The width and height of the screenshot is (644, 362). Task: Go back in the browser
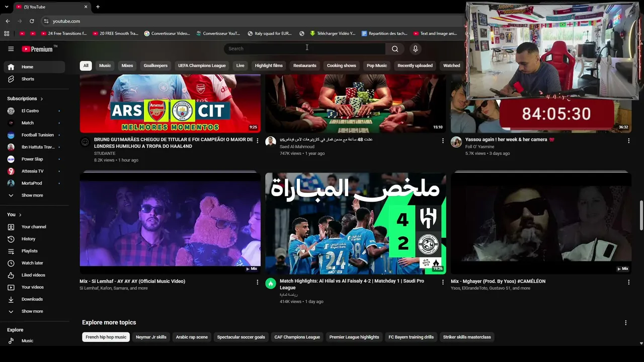pyautogui.click(x=8, y=21)
